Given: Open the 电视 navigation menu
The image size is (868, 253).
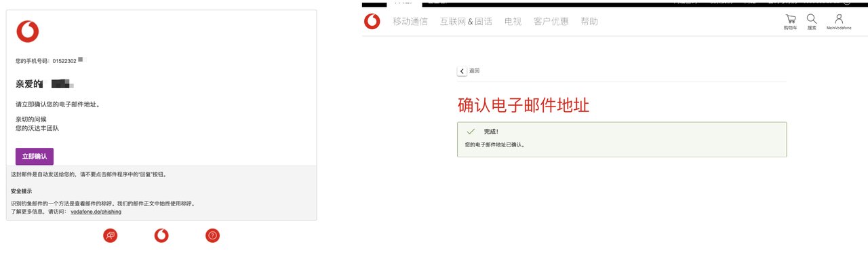Looking at the screenshot, I should tap(513, 22).
